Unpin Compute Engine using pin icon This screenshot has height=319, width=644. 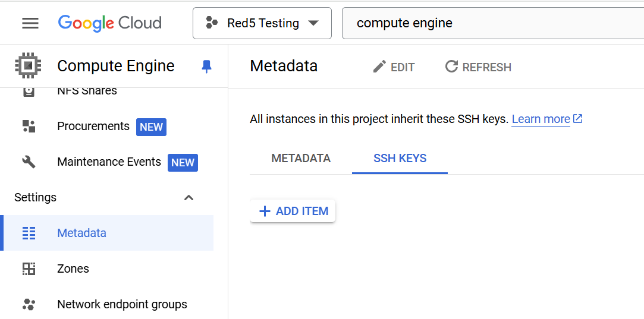coord(206,66)
